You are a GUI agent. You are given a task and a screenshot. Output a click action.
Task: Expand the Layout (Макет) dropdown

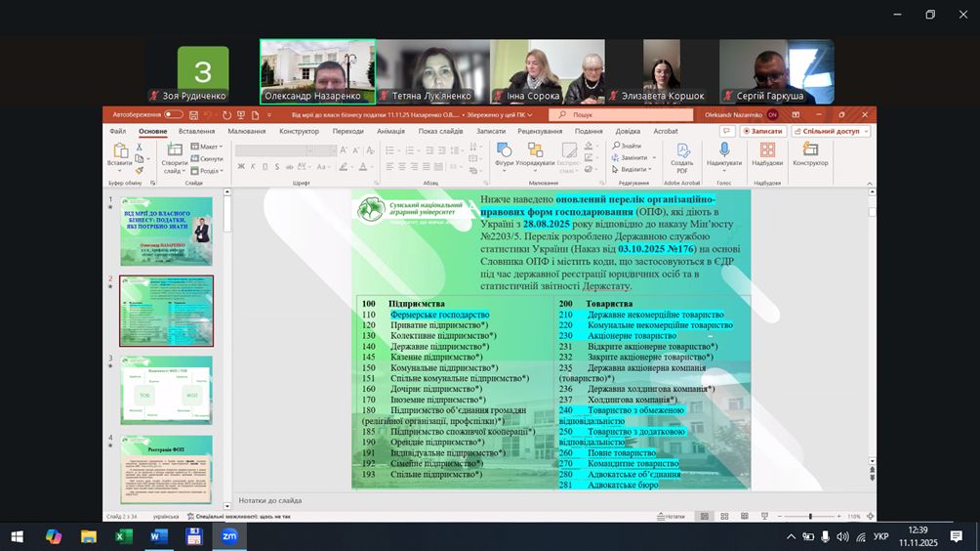(207, 147)
